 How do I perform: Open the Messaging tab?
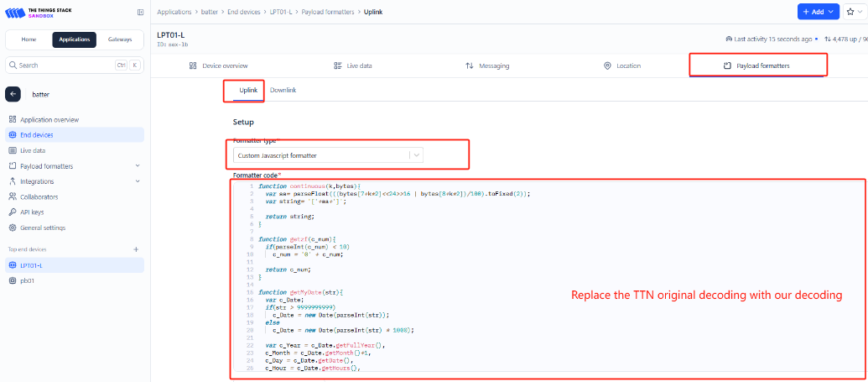pos(487,65)
